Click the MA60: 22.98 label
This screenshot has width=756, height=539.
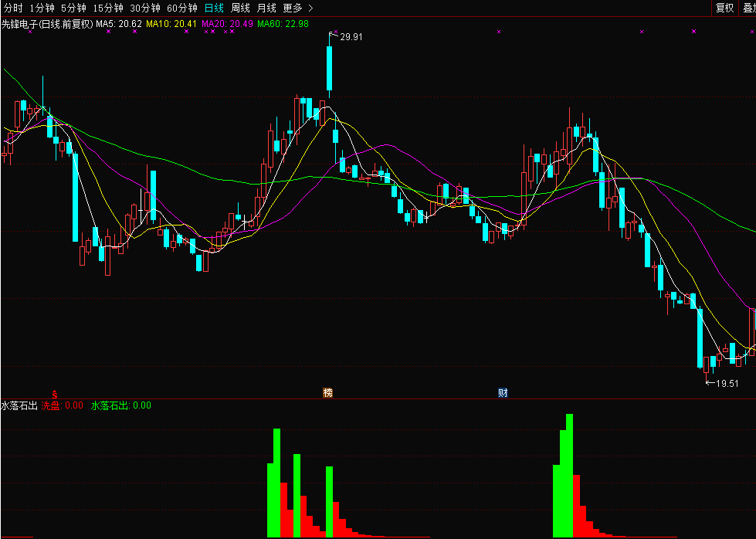[283, 24]
